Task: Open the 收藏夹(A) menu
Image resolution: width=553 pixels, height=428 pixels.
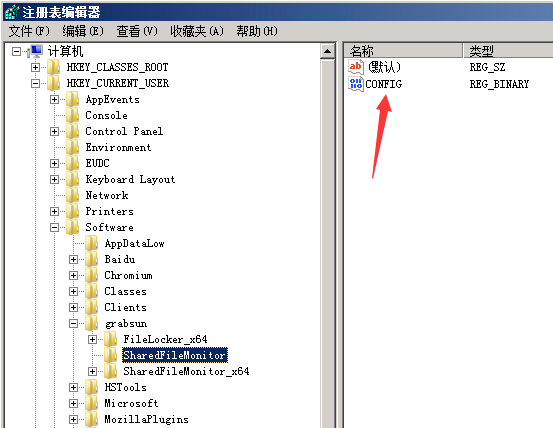Action: (197, 31)
